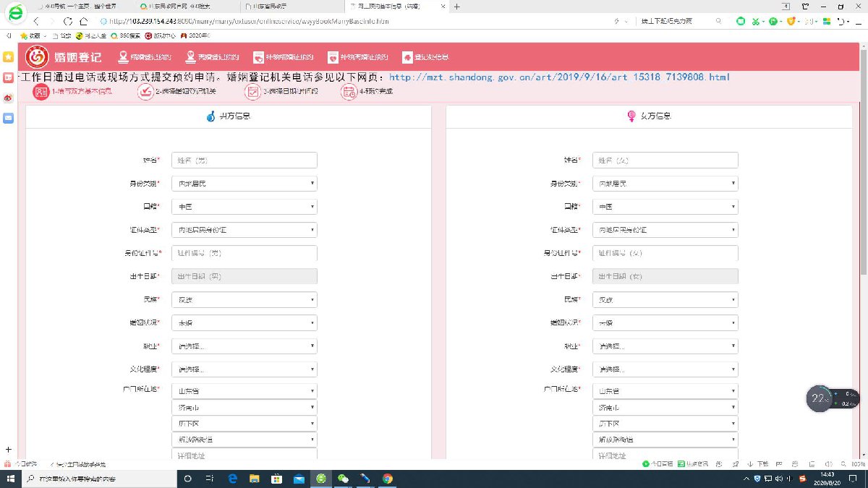Open the mail icon in sidebar
The width and height of the screenshot is (868, 488).
click(8, 118)
